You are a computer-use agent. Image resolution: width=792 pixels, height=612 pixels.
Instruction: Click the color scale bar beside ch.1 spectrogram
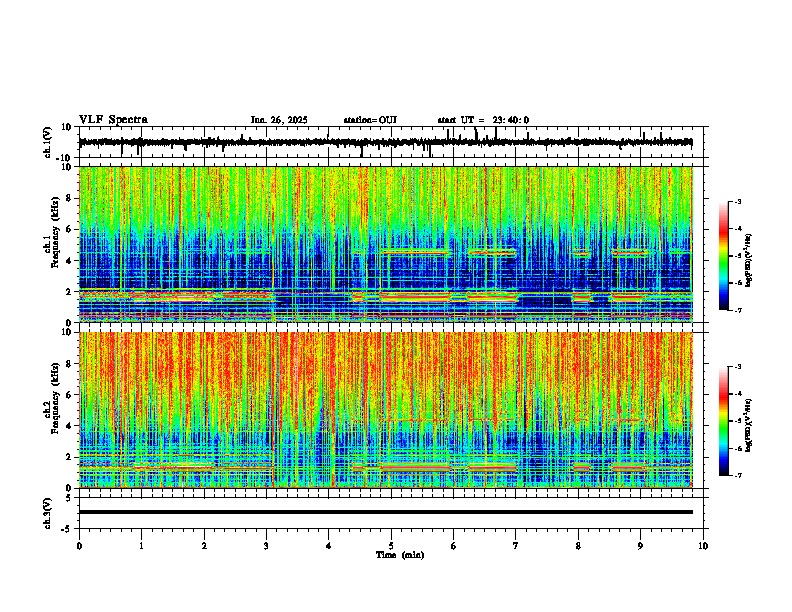pos(724,256)
